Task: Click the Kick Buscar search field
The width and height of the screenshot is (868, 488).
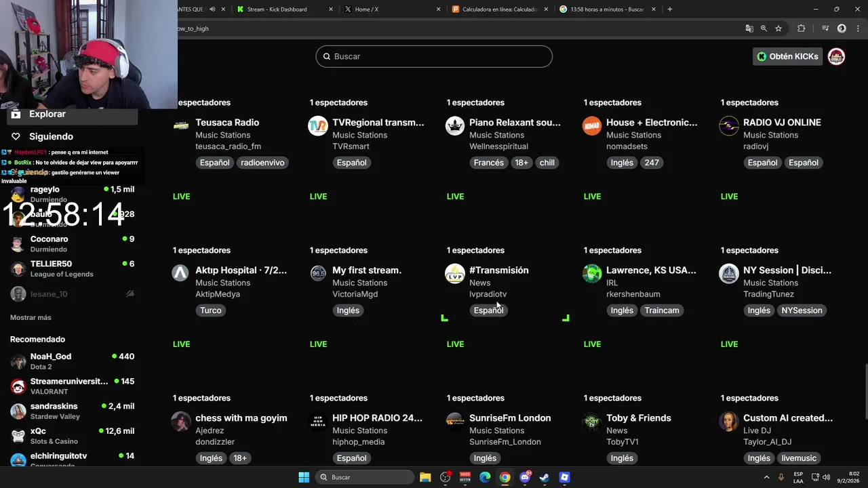Action: [x=434, y=56]
